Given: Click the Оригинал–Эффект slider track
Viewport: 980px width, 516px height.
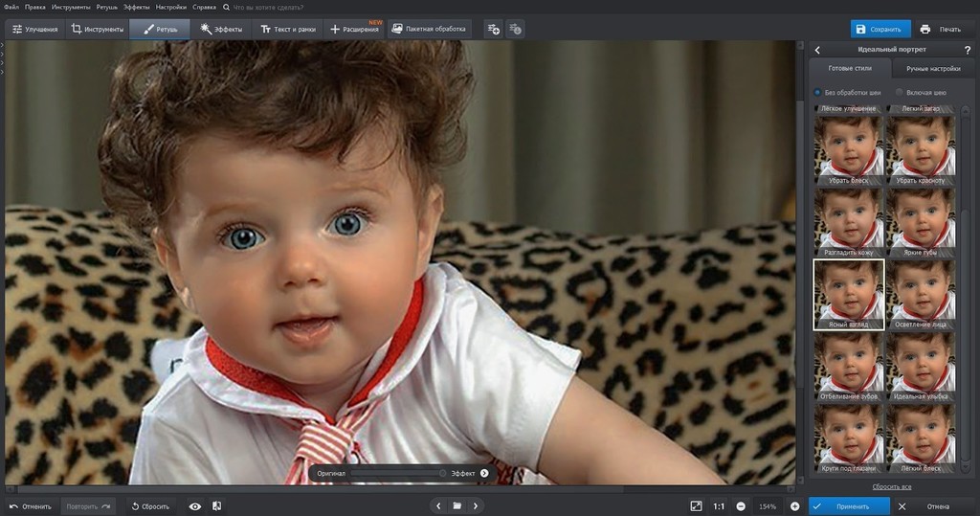Looking at the screenshot, I should [397, 473].
